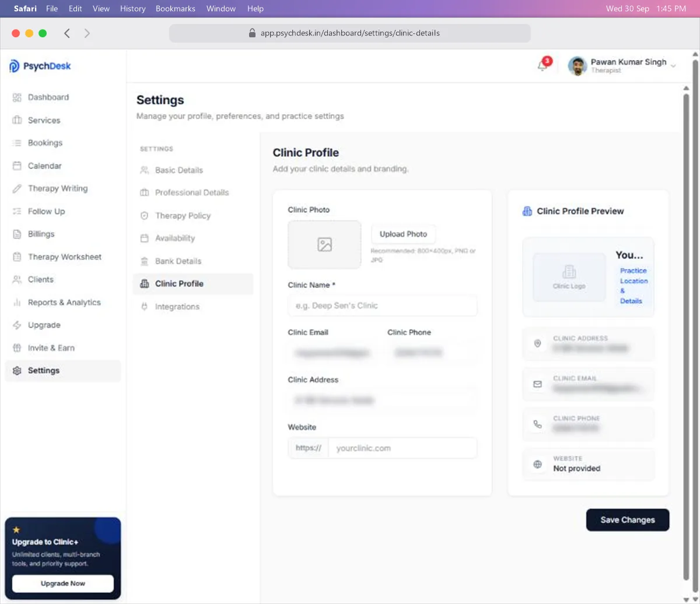Image resolution: width=700 pixels, height=604 pixels.
Task: Click the PsychDesk logo
Action: [x=40, y=66]
